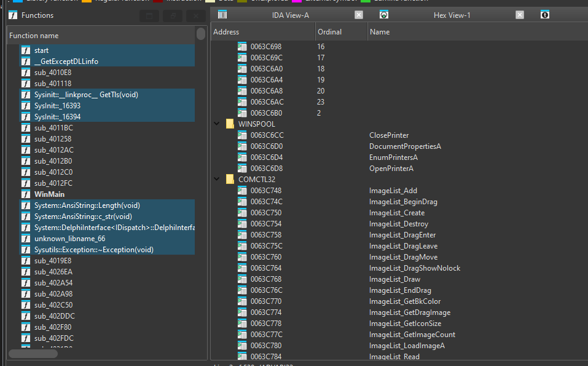Collapse the WINSPOOL library group
Image resolution: width=588 pixels, height=366 pixels.
point(217,124)
